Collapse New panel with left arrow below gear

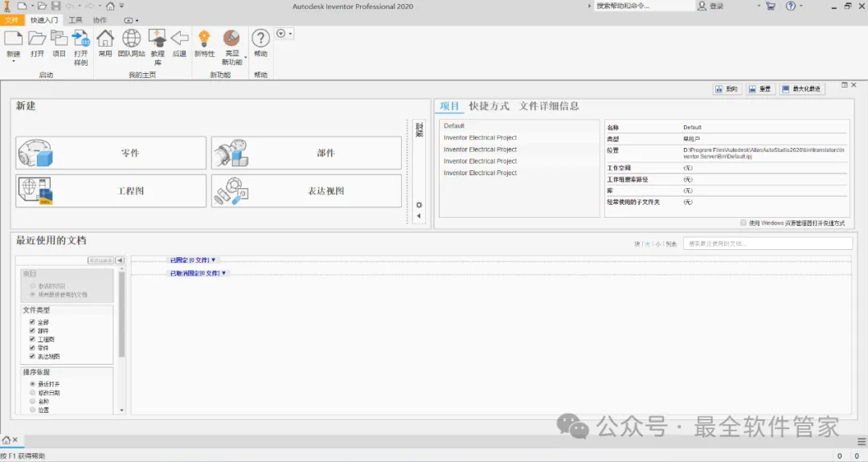tap(419, 216)
